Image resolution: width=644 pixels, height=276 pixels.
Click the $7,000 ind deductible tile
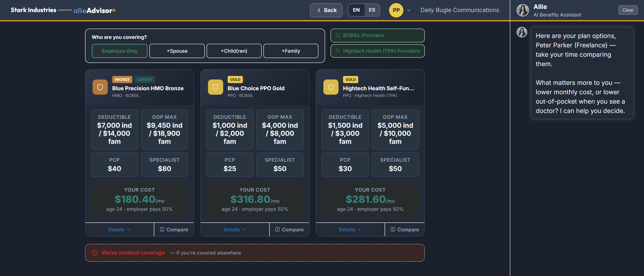[x=114, y=130]
